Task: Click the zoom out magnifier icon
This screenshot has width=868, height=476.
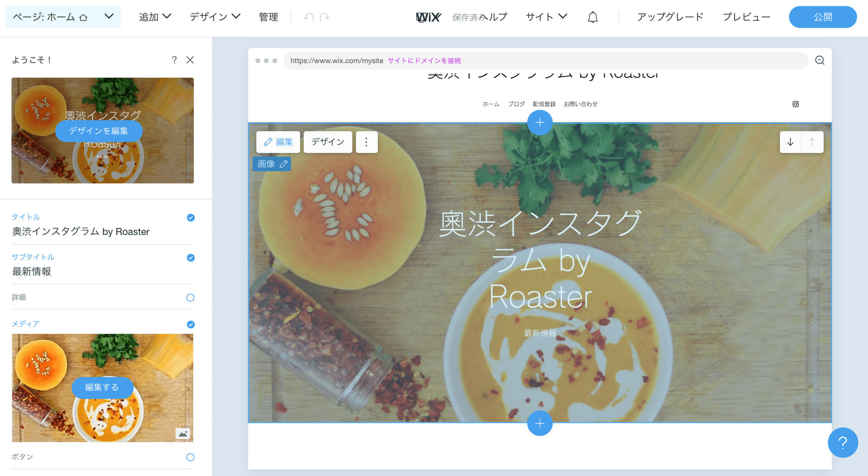Action: coord(820,61)
